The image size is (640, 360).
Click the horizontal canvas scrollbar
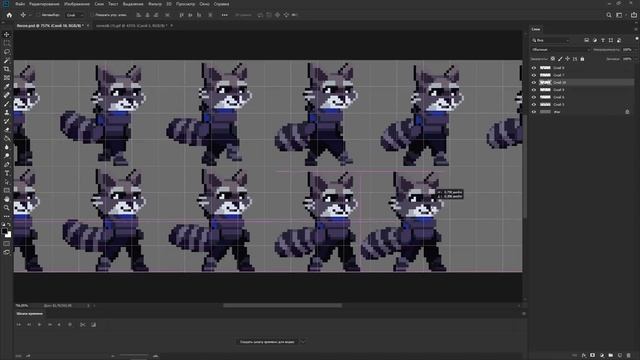pyautogui.click(x=282, y=305)
